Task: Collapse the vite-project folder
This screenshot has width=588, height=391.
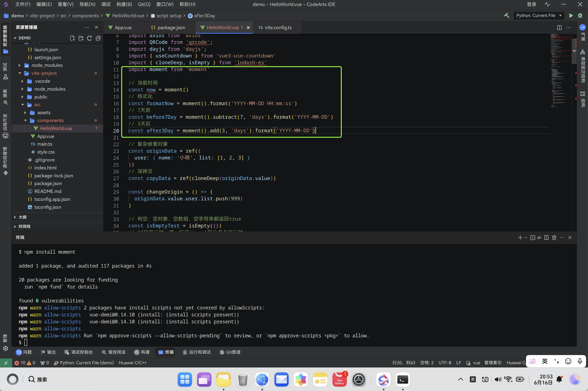Action: (20, 73)
